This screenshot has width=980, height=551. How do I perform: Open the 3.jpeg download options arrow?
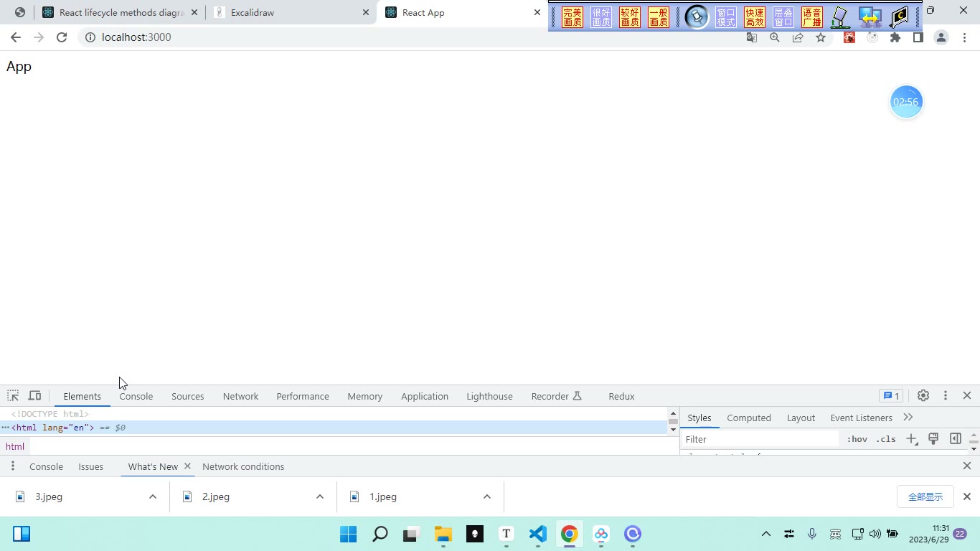click(153, 496)
